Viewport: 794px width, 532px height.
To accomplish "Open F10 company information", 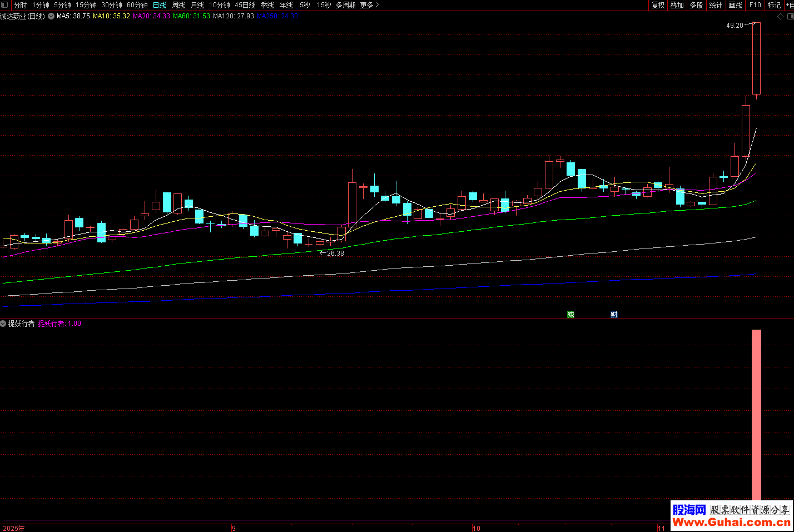I will point(755,5).
